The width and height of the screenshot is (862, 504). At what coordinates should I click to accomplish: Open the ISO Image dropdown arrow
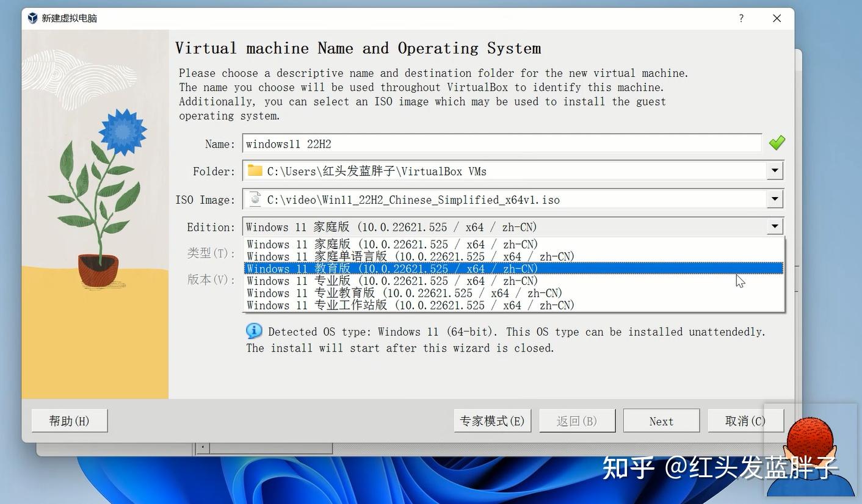coord(774,199)
